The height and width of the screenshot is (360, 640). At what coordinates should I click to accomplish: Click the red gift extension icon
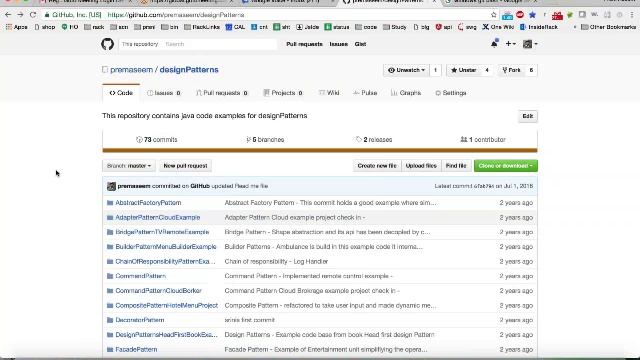click(557, 15)
